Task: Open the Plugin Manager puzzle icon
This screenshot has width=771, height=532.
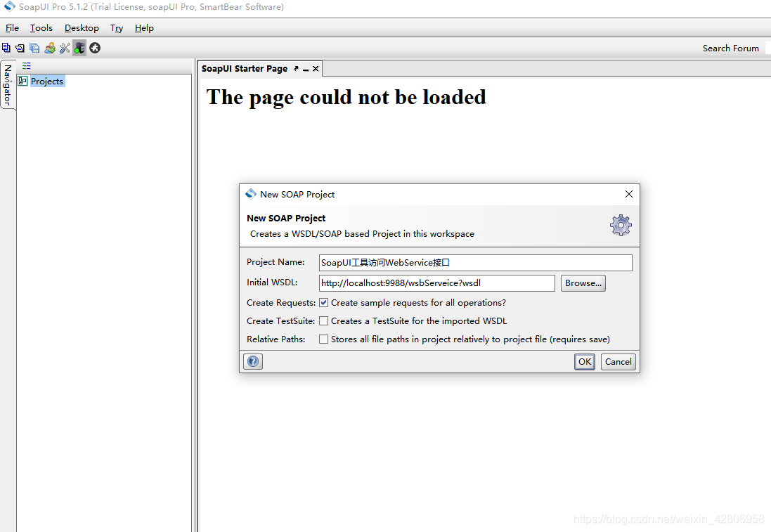Action: (x=95, y=48)
